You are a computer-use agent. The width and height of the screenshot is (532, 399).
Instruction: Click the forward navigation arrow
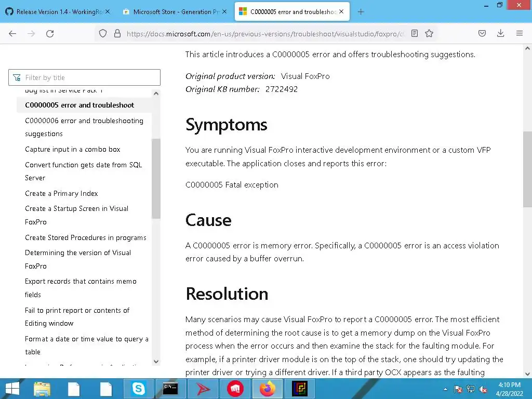coord(31,34)
